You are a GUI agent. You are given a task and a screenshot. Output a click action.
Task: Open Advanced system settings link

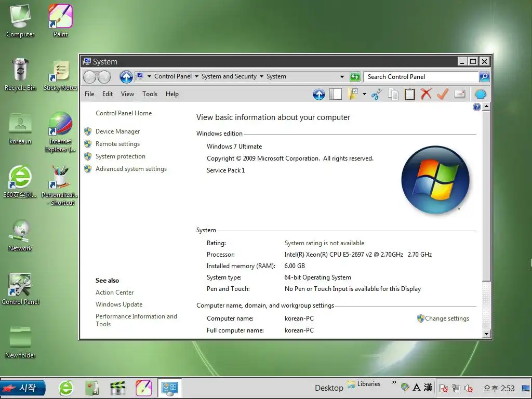(131, 169)
